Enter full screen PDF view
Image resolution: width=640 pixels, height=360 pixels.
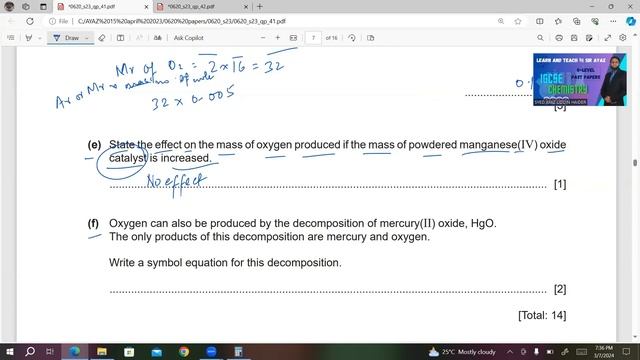[608, 38]
